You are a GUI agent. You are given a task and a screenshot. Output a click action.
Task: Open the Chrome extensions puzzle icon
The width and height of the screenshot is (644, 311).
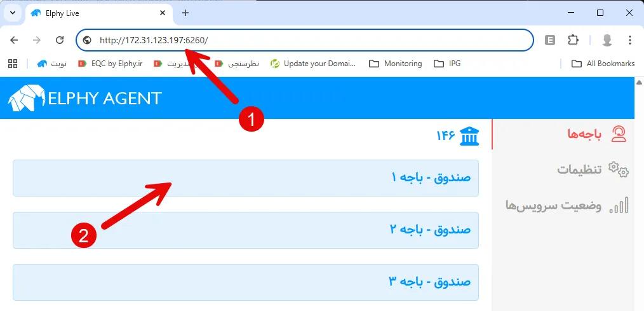tap(573, 40)
